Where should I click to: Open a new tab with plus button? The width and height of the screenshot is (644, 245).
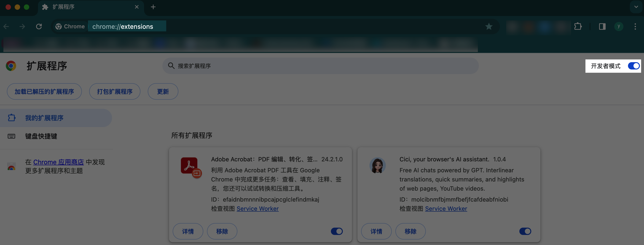(153, 7)
